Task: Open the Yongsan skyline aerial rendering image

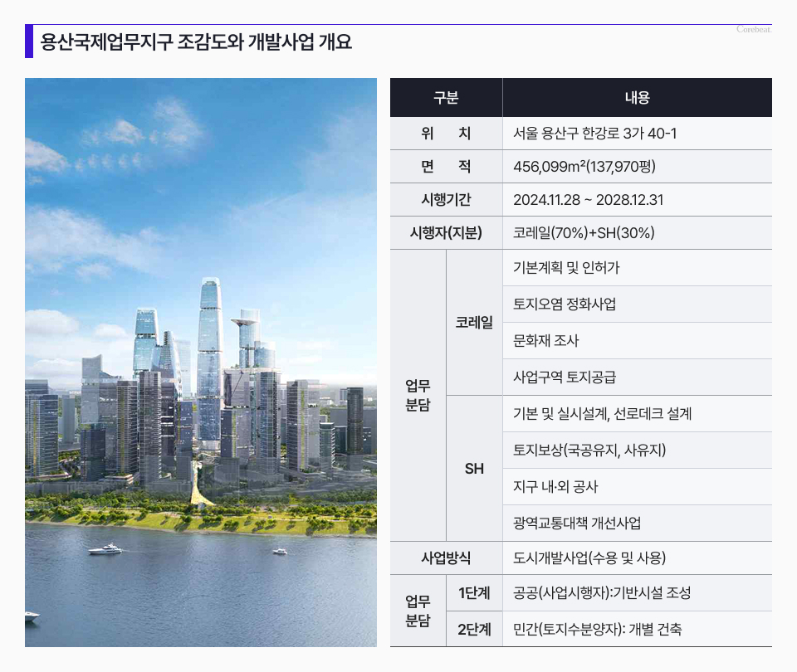Action: click(201, 363)
